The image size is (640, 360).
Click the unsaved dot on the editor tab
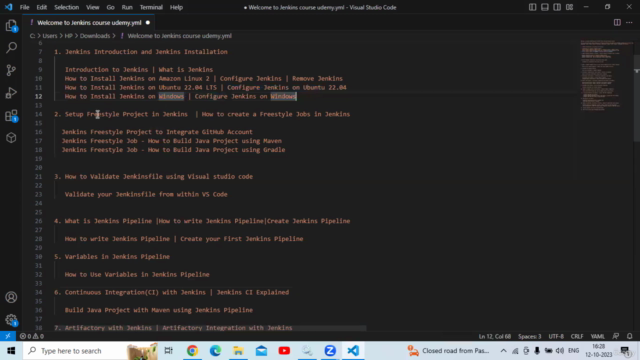(x=148, y=23)
